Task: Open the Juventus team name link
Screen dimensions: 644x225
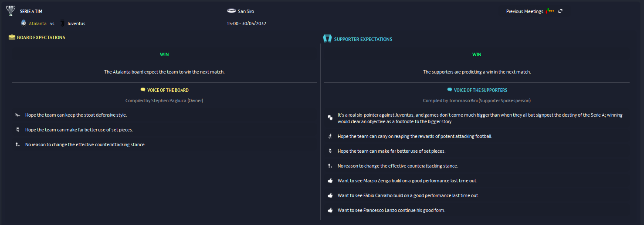Action: point(76,24)
